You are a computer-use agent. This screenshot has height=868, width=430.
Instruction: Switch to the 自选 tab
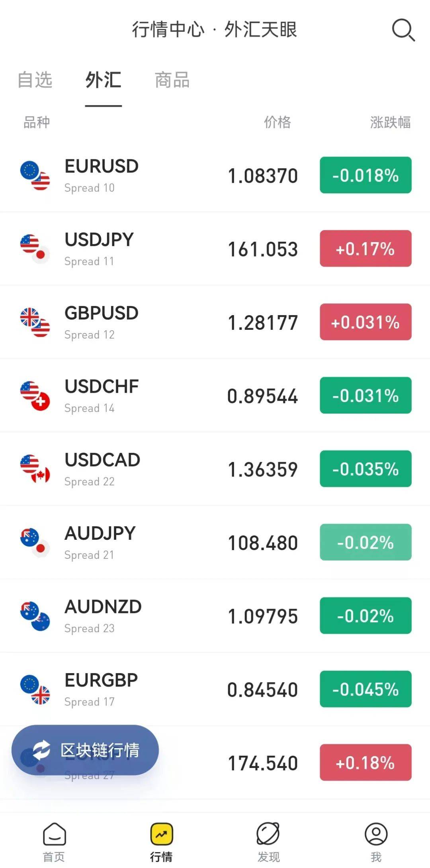(35, 80)
